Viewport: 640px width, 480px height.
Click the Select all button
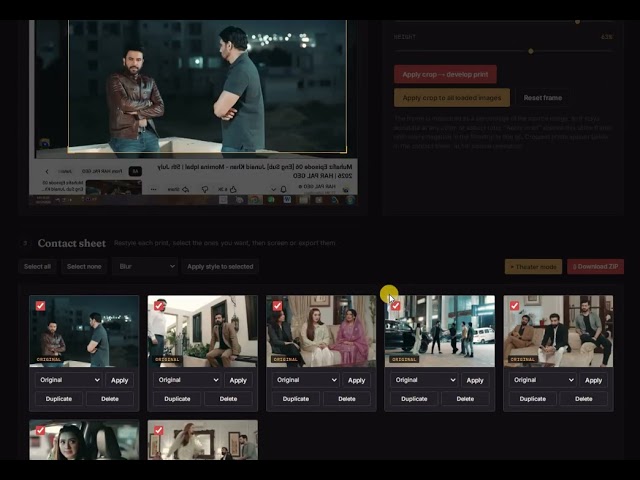[37, 267]
